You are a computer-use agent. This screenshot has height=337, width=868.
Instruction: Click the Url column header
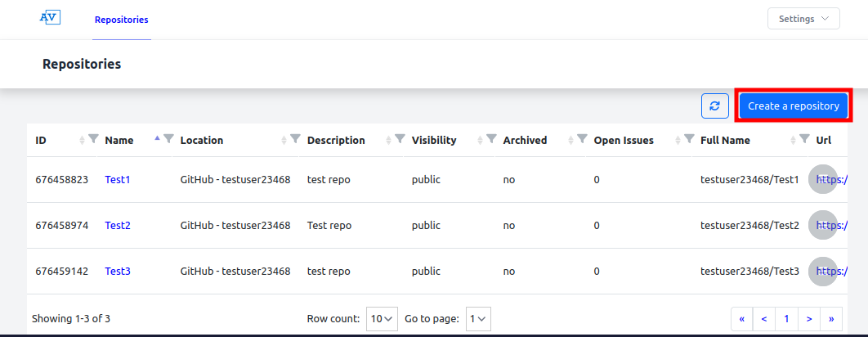point(824,140)
